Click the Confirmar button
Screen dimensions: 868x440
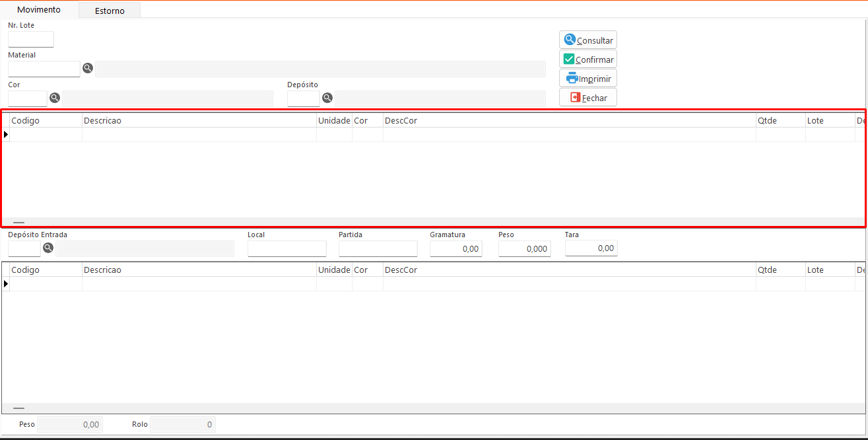point(587,59)
